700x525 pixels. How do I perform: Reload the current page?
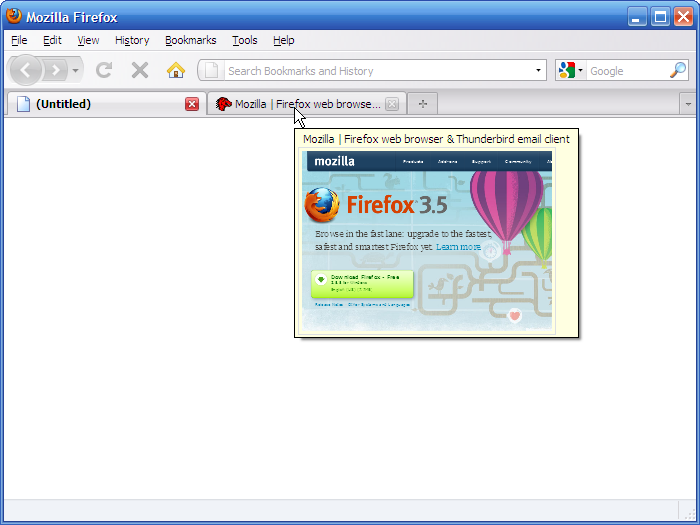coord(104,70)
